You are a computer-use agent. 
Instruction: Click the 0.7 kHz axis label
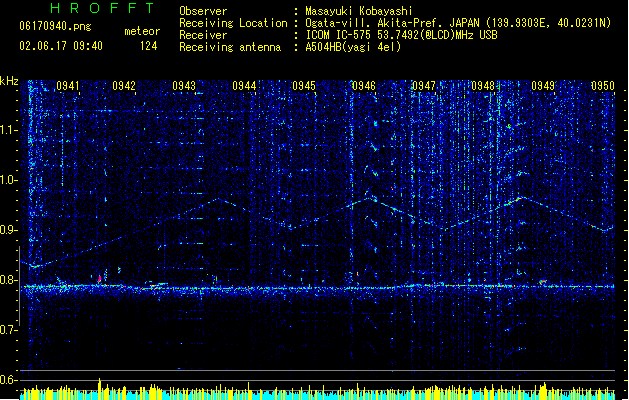pyautogui.click(x=8, y=330)
